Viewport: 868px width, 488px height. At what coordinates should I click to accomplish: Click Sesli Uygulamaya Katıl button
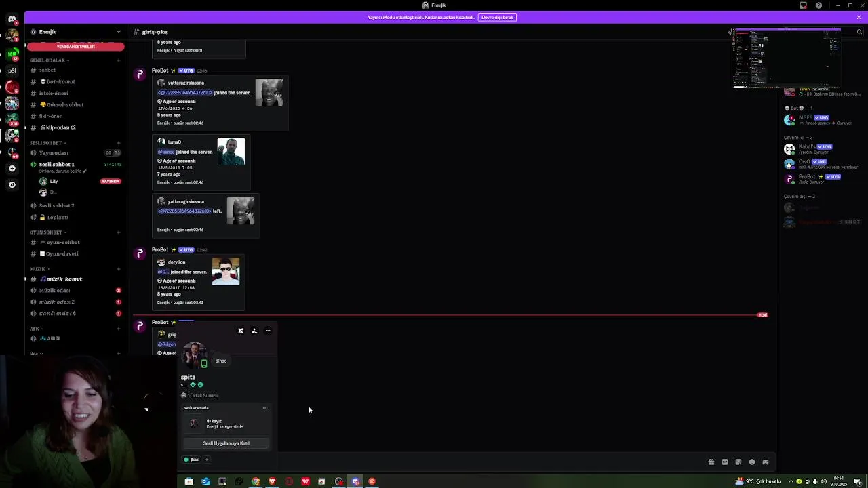click(x=226, y=443)
